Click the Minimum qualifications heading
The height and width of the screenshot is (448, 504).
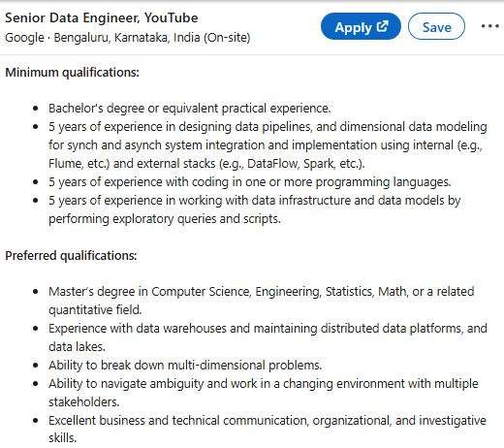tap(72, 73)
